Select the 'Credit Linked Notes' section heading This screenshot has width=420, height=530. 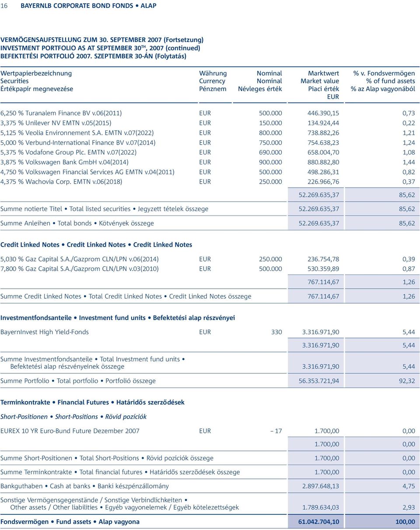(96, 245)
